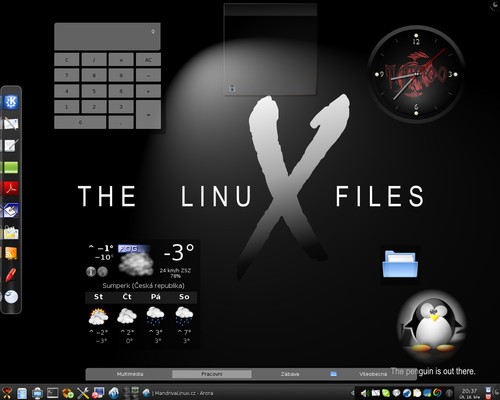The width and height of the screenshot is (500, 400).
Task: Open the volume speaker icon in system tray
Action: [365, 393]
